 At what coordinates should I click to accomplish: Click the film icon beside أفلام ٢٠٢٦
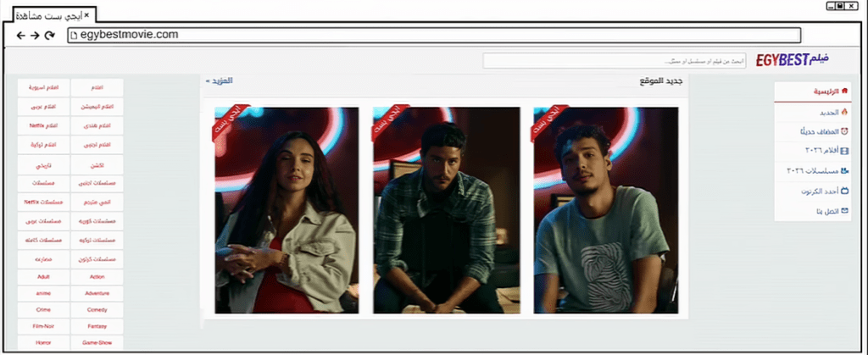coord(844,151)
